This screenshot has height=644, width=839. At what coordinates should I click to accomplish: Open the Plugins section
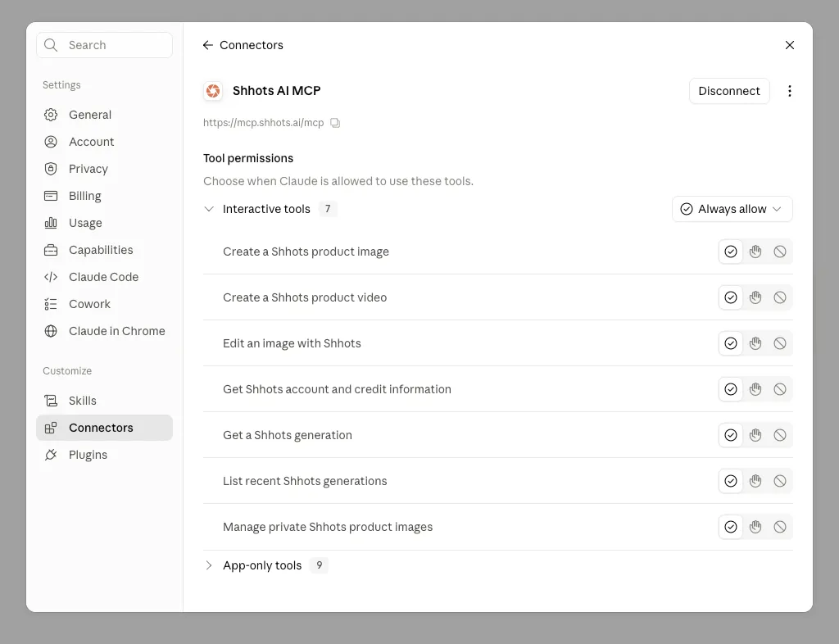click(x=104, y=455)
